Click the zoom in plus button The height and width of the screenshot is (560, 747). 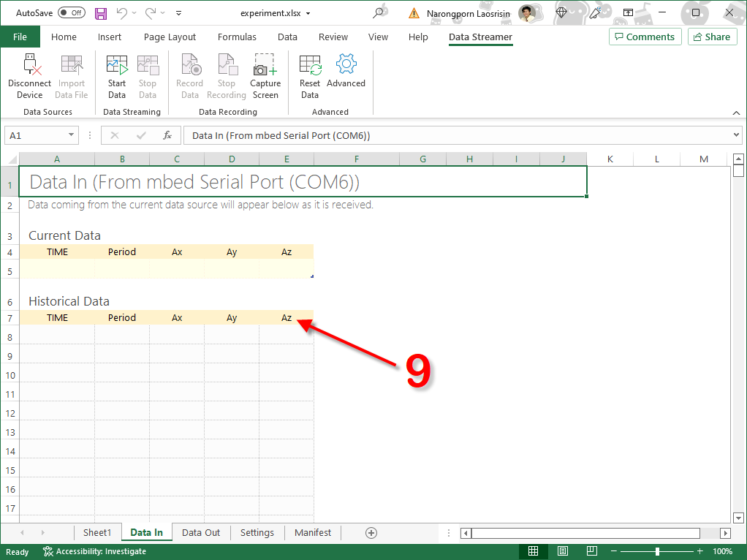699,551
